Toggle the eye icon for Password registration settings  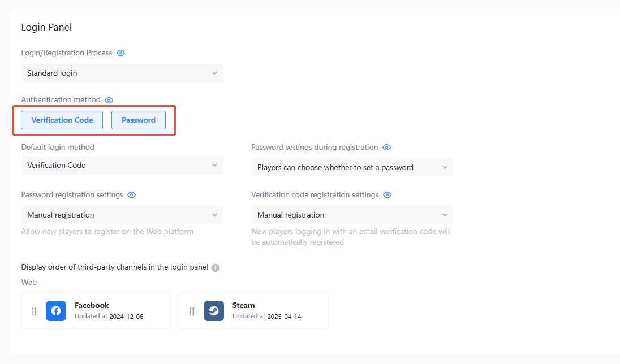(x=131, y=194)
